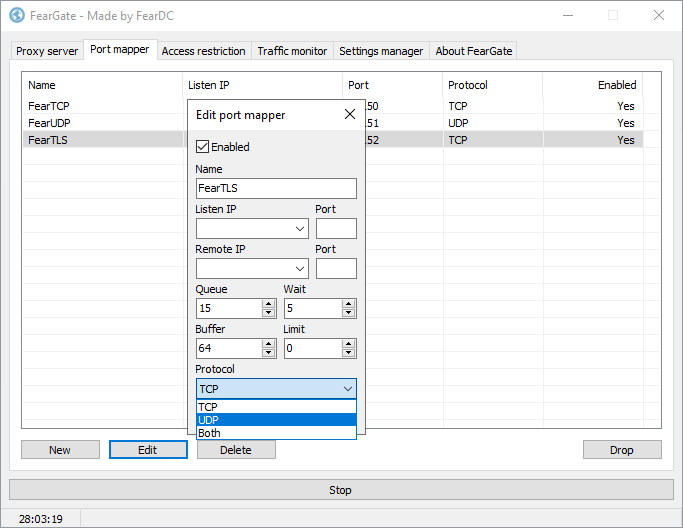Click the Remote Port input field
The height and width of the screenshot is (528, 683).
336,269
